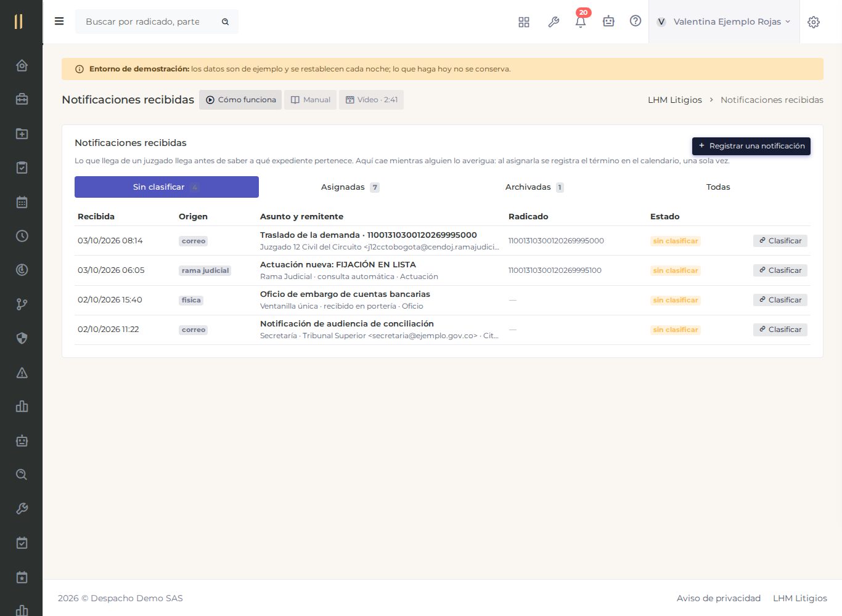
Task: Open the calendar-with-star sidebar icon
Action: 22,577
